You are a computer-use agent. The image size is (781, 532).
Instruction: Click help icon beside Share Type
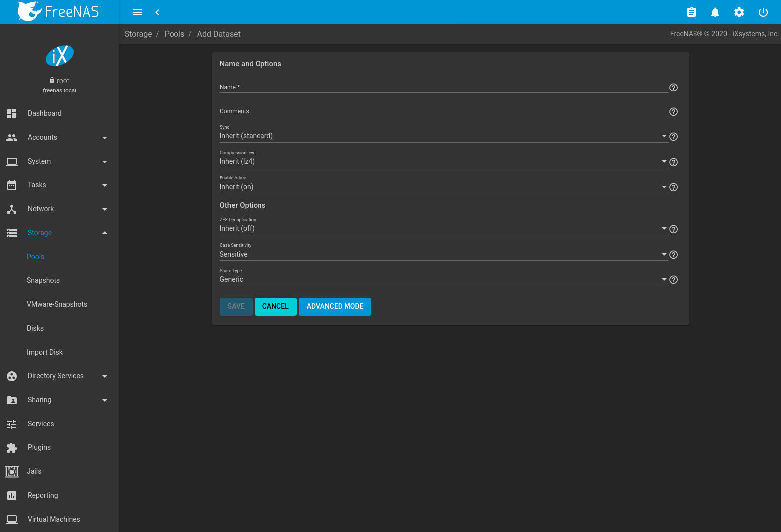[673, 280]
